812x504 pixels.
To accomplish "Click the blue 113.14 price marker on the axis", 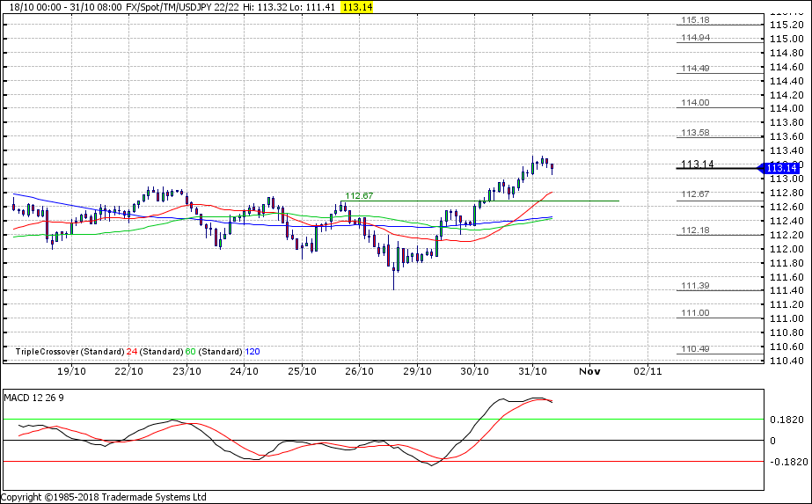I will (x=781, y=168).
